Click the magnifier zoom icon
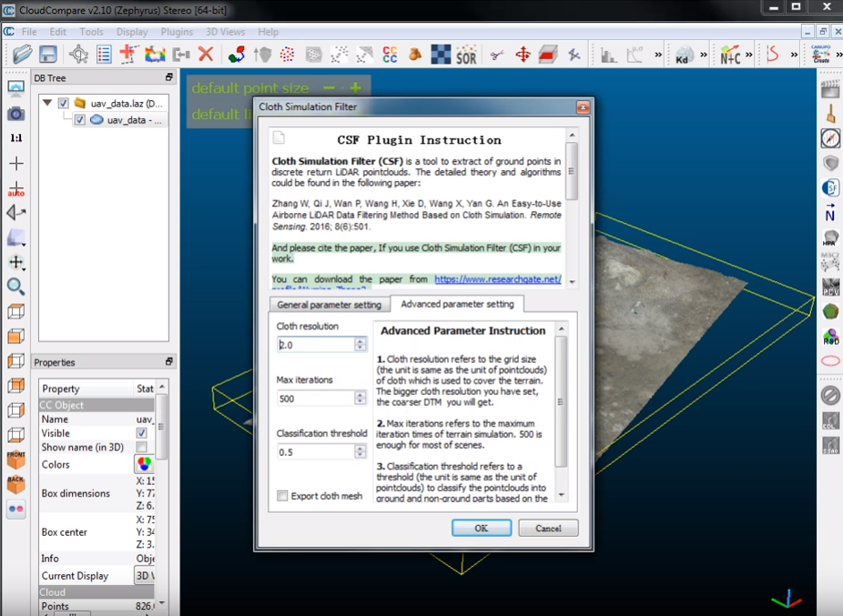This screenshot has width=843, height=616. [15, 287]
